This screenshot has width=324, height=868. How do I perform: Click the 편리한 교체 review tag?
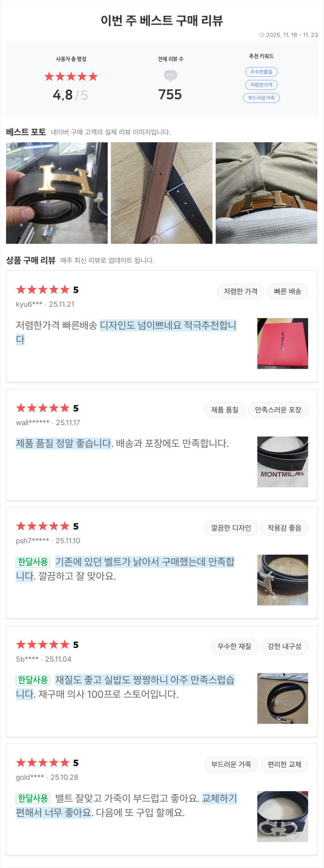(x=284, y=764)
